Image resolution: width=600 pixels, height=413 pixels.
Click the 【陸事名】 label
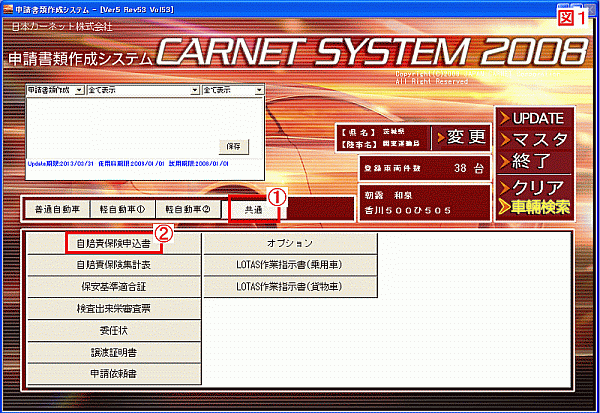tap(359, 144)
